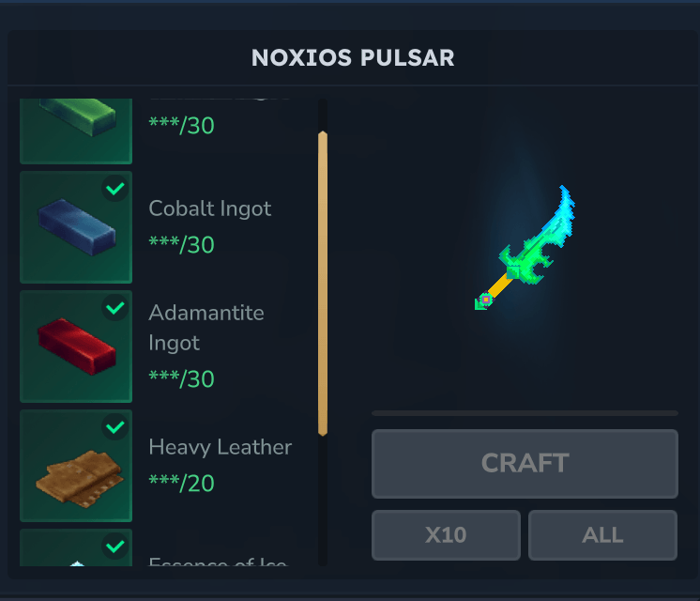Craft ten using the X10 button
This screenshot has height=601, width=700.
[x=446, y=535]
